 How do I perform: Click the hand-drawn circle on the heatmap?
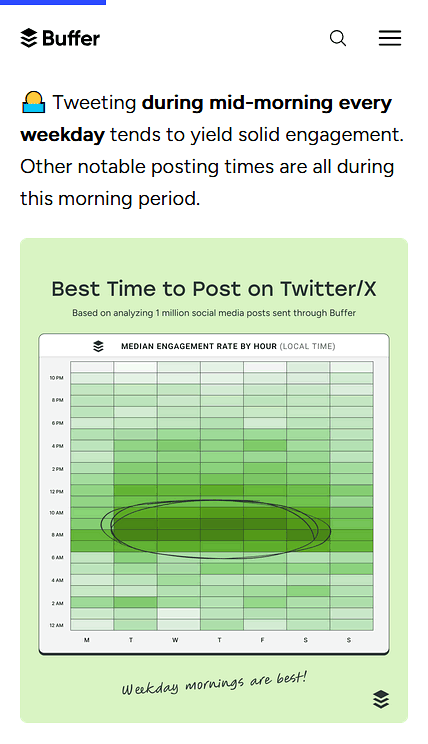click(x=216, y=529)
